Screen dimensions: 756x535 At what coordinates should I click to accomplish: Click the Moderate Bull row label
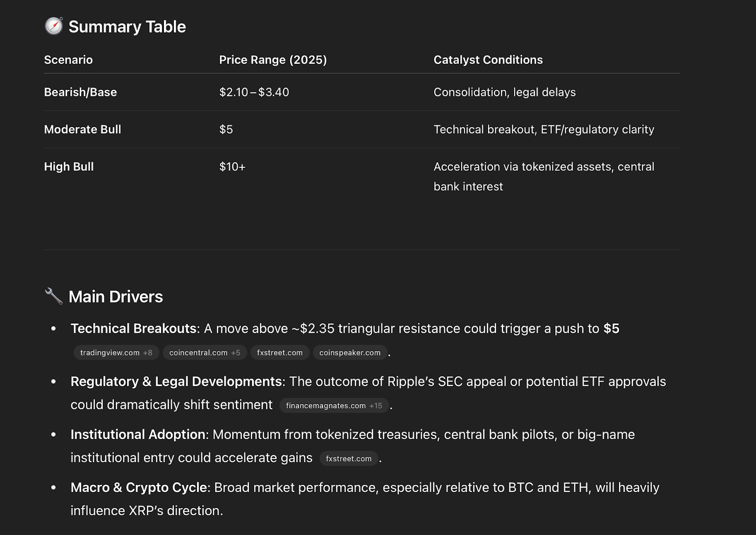[83, 129]
